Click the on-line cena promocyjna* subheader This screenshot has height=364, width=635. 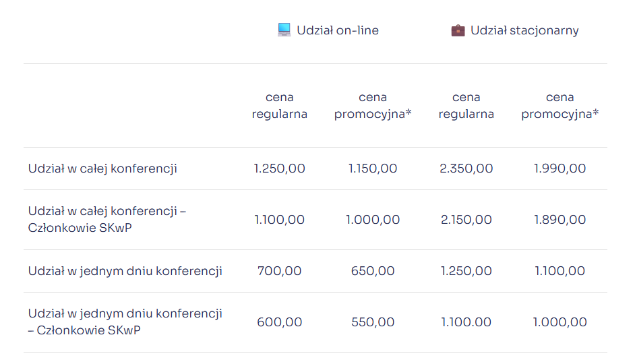click(373, 106)
